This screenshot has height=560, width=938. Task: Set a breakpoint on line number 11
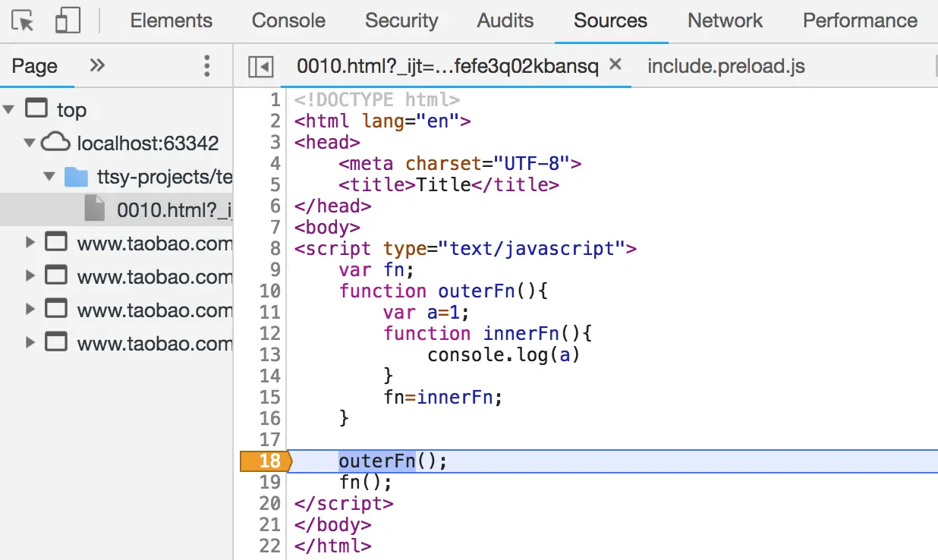[x=269, y=312]
